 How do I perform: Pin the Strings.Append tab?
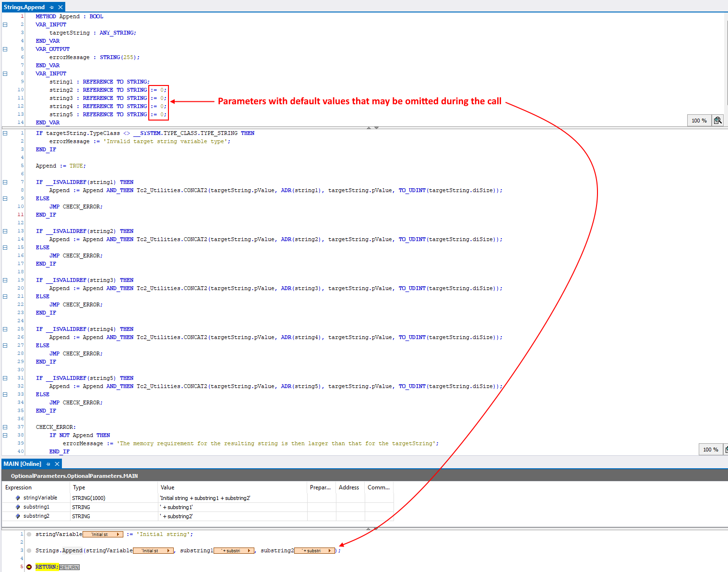point(52,7)
